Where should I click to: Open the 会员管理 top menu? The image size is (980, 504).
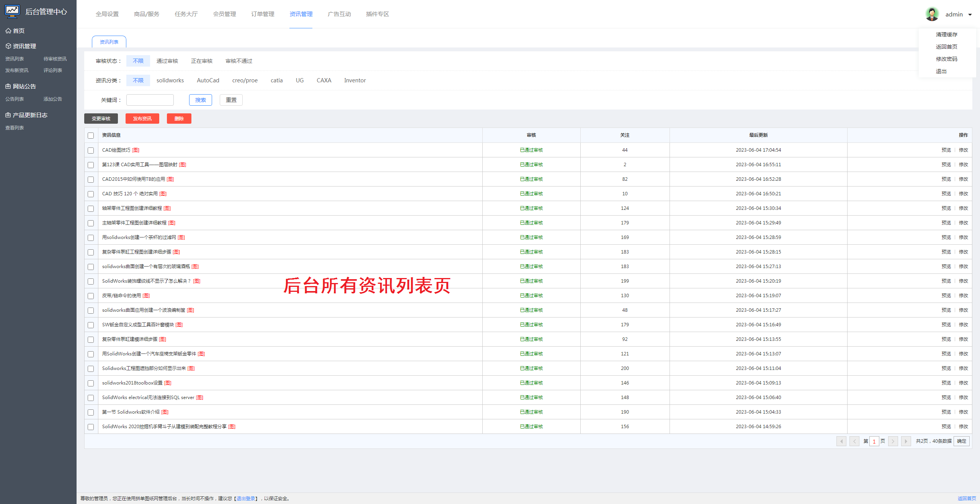pos(224,14)
